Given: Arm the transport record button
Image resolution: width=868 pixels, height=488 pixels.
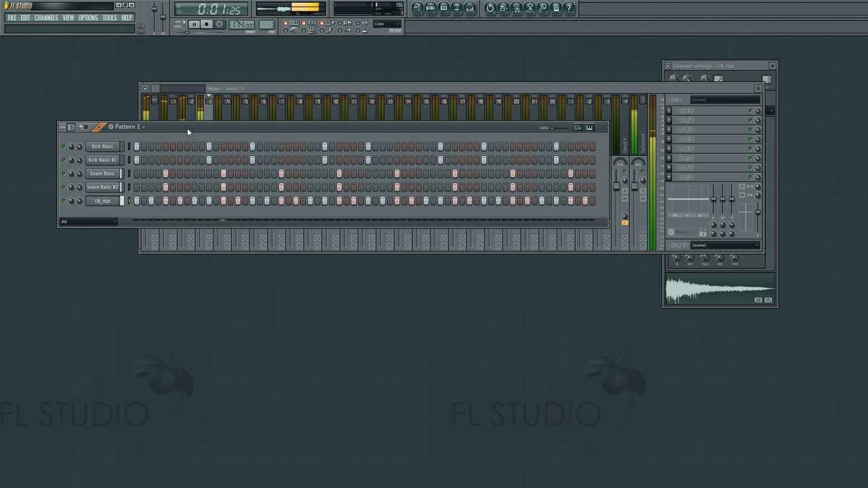Looking at the screenshot, I should click(219, 24).
